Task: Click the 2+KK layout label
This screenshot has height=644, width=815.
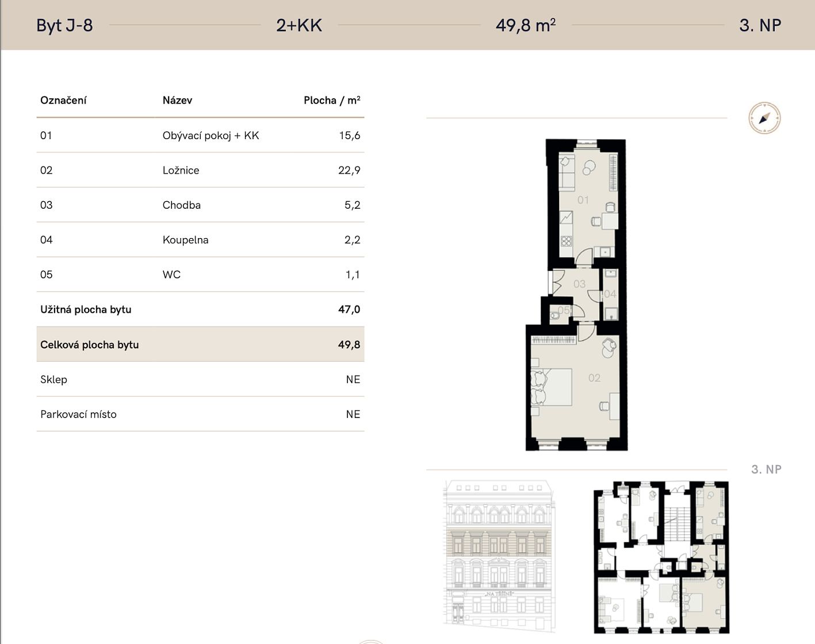Action: click(x=299, y=25)
